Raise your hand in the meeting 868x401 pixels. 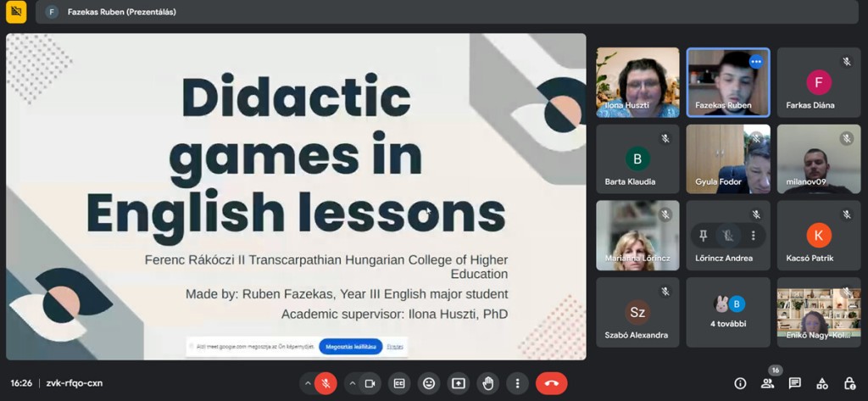[x=487, y=383]
